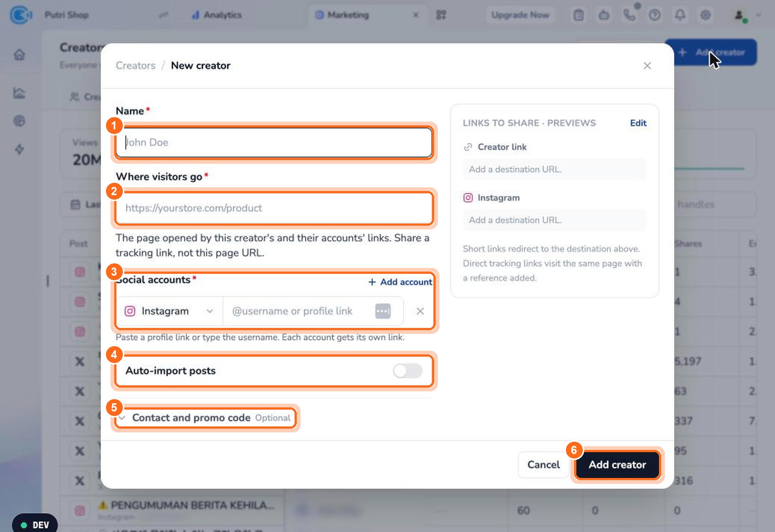The width and height of the screenshot is (775, 532).
Task: Click the bot icon in top bar
Action: pos(604,15)
